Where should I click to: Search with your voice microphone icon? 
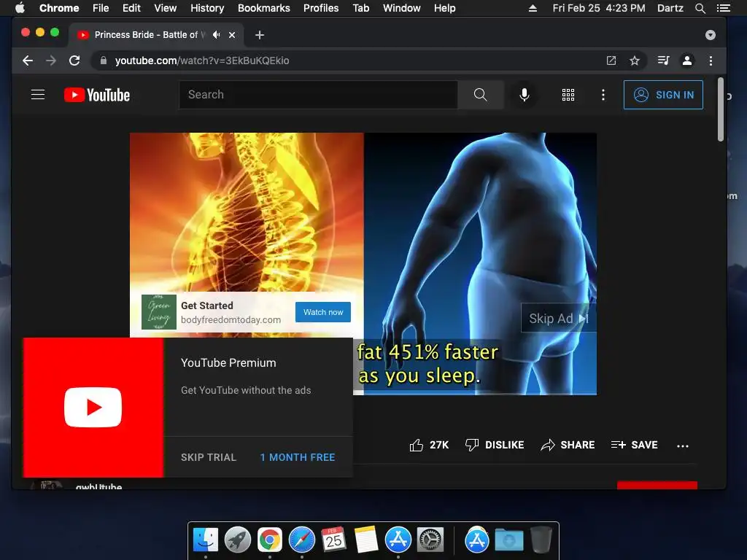[524, 95]
